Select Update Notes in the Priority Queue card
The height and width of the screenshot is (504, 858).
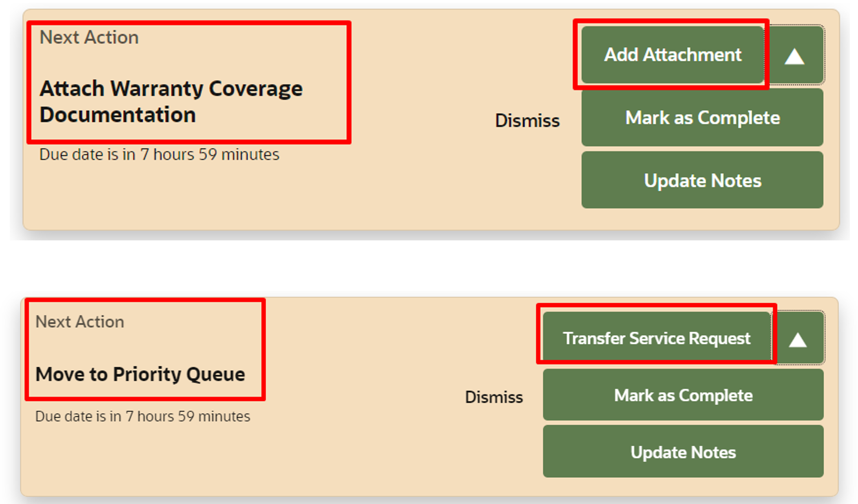click(683, 452)
